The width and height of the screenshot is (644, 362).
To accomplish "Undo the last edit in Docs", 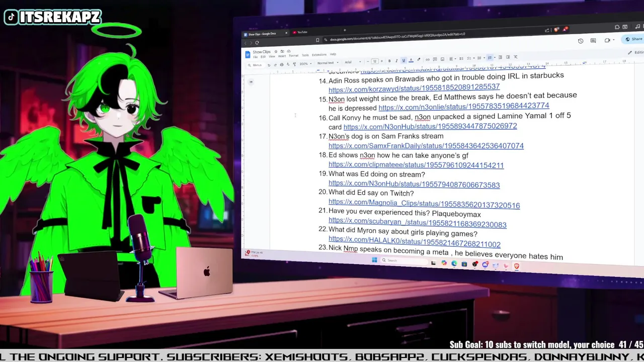I will pyautogui.click(x=269, y=65).
